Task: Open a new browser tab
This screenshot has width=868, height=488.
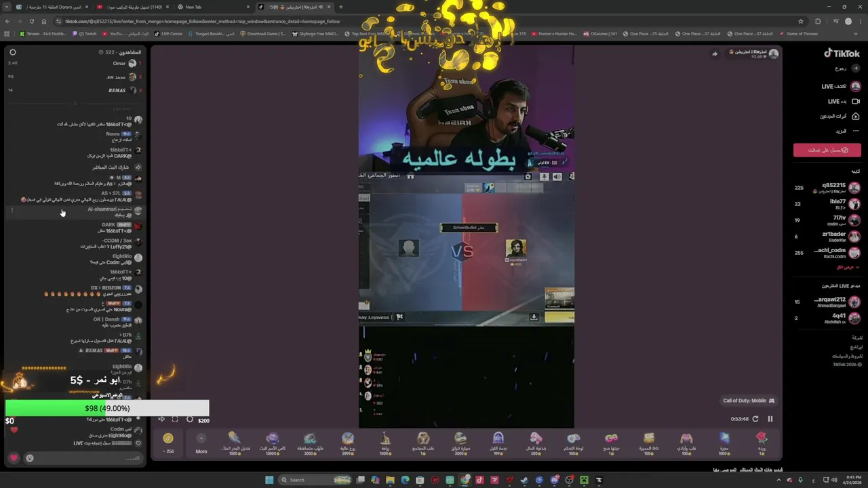Action: [340, 7]
